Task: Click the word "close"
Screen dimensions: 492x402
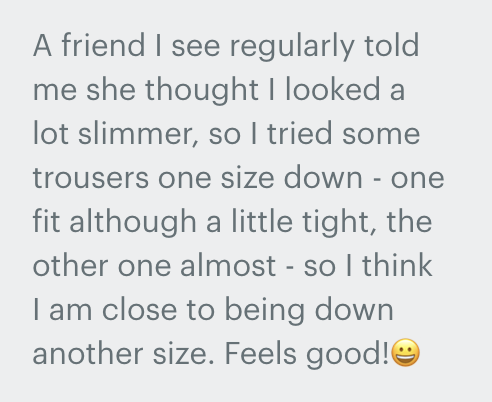Action: [x=139, y=309]
